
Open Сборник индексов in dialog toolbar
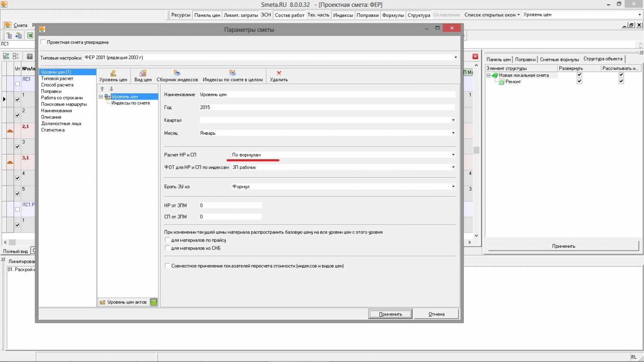177,76
